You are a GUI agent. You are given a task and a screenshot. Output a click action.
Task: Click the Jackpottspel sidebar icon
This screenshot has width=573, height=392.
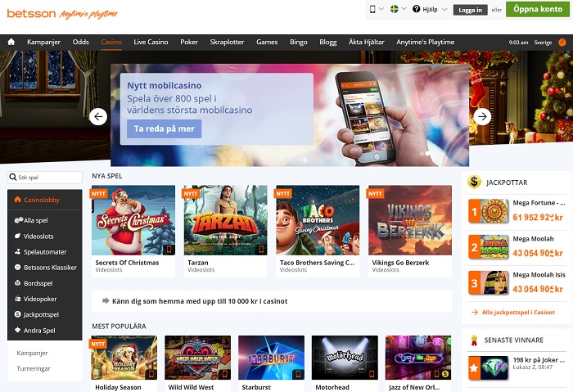tap(17, 314)
